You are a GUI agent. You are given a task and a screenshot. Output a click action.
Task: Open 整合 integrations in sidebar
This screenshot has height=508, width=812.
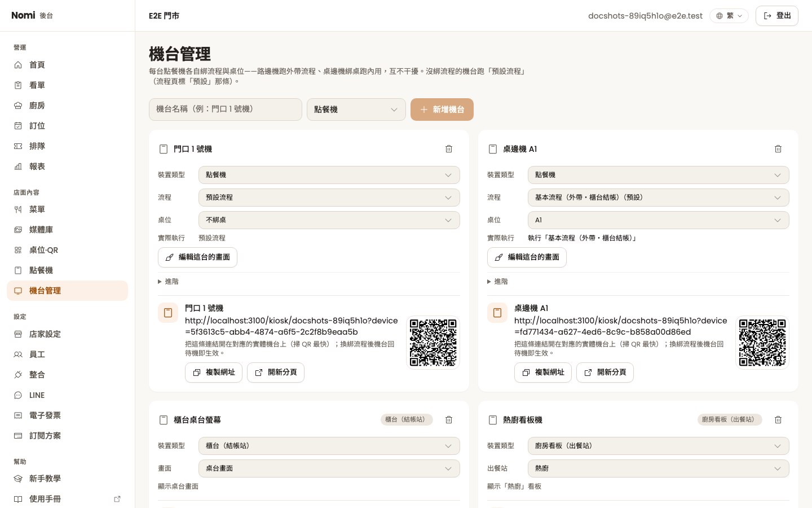pyautogui.click(x=67, y=375)
